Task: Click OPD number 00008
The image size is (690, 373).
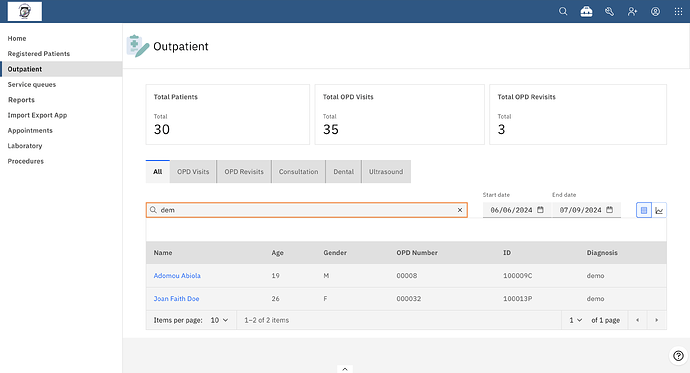Action: pos(407,276)
